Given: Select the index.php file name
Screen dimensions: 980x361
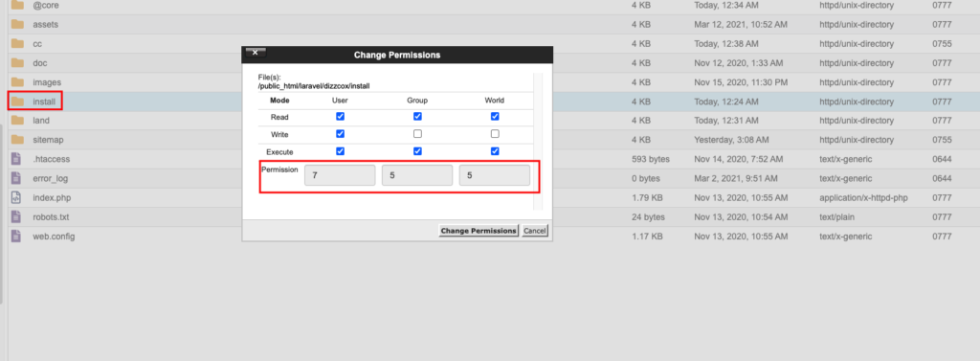Looking at the screenshot, I should 51,197.
